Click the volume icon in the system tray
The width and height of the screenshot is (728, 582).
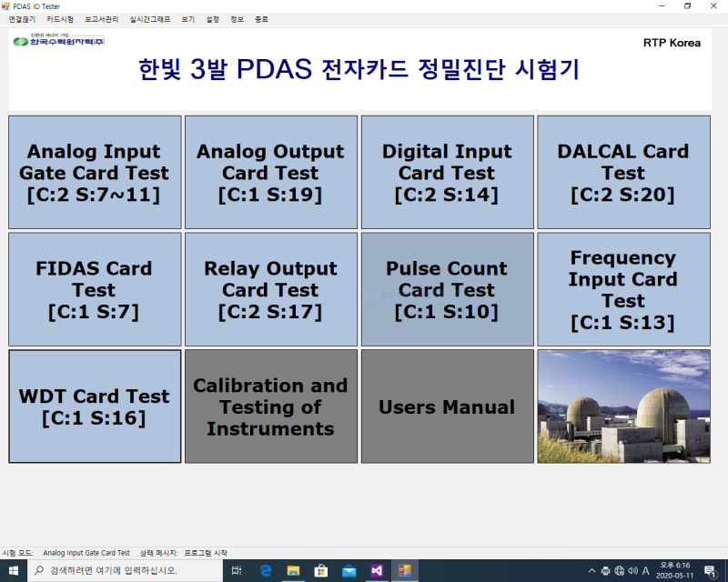pyautogui.click(x=632, y=572)
